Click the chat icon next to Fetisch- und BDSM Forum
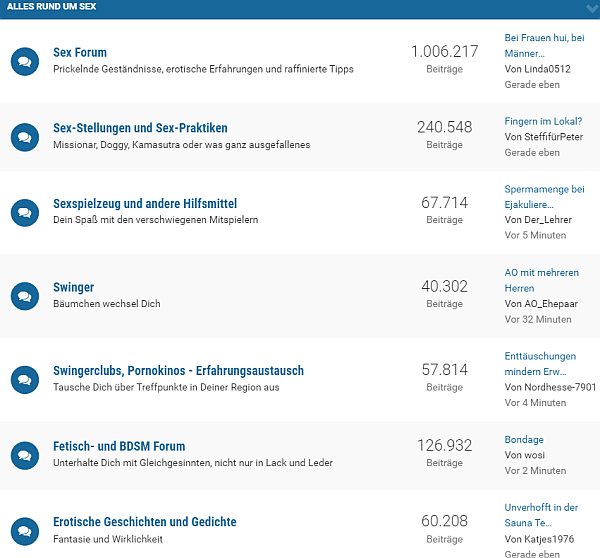 [24, 455]
